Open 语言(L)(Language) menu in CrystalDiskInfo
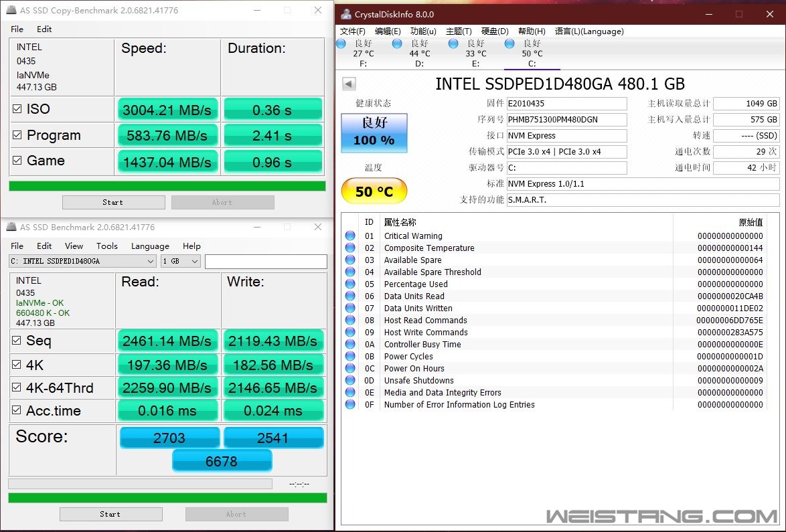This screenshot has height=532, width=786. (x=589, y=31)
